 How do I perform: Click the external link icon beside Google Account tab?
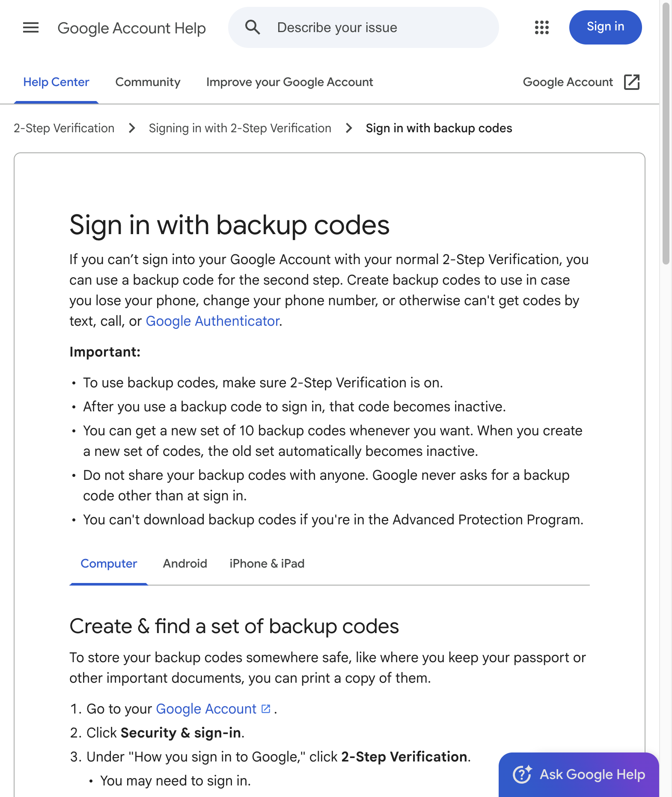[x=632, y=82]
